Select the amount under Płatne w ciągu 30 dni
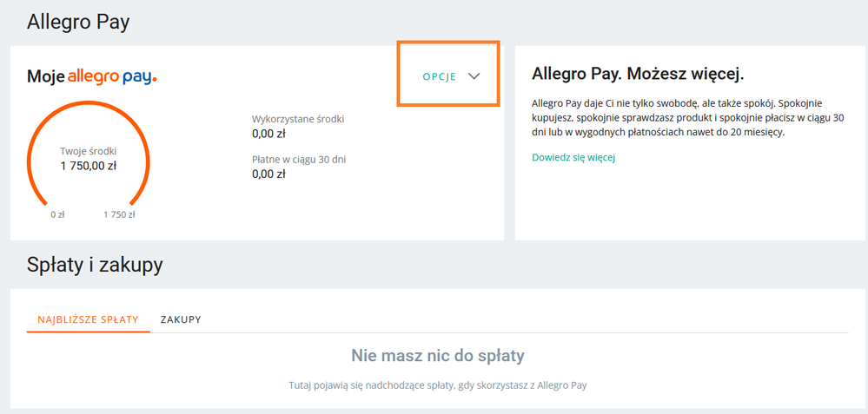The width and height of the screenshot is (868, 414). click(x=268, y=174)
